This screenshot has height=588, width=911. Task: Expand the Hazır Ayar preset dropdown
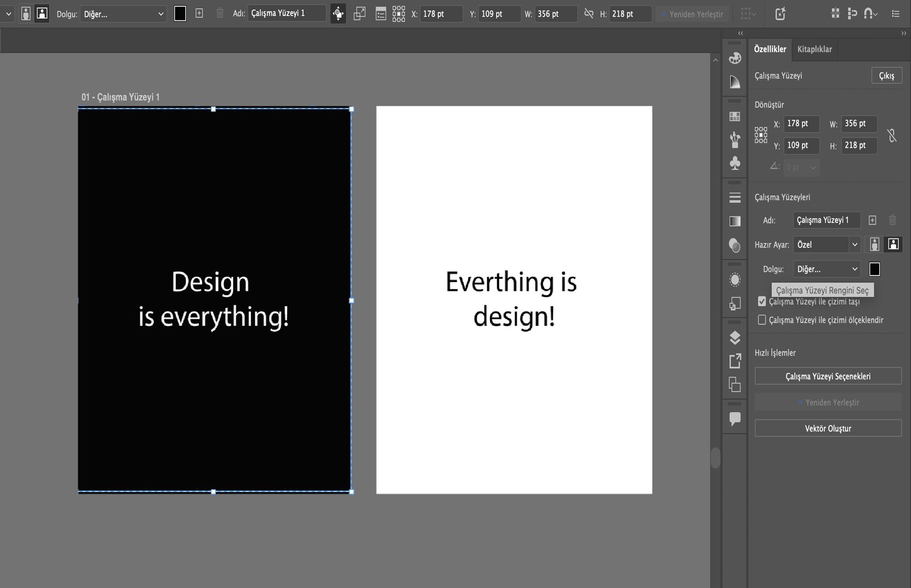(855, 245)
